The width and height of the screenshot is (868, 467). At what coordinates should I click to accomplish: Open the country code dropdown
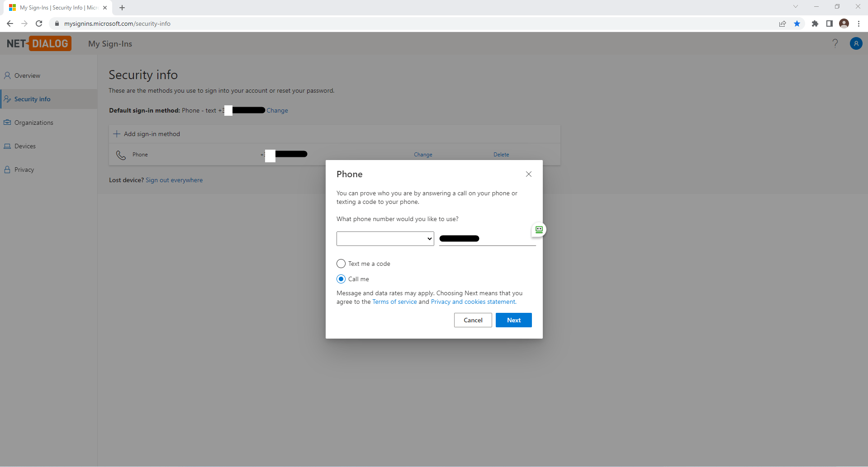(385, 239)
